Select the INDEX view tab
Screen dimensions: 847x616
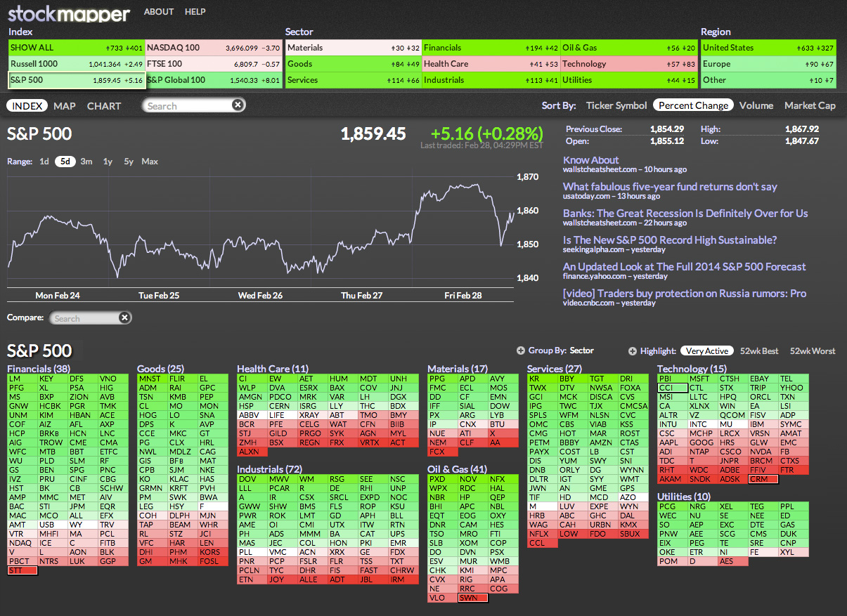click(28, 106)
